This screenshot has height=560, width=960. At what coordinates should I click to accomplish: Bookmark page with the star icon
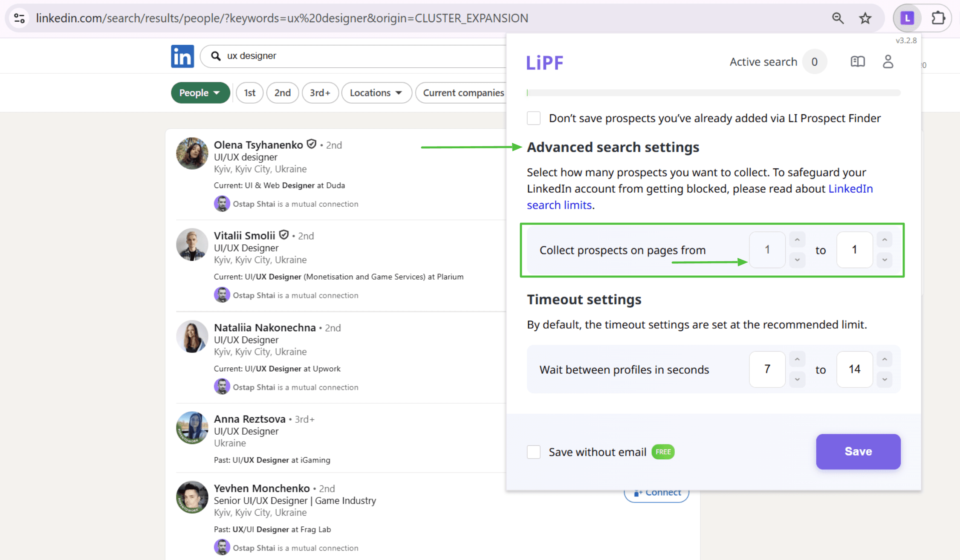865,18
